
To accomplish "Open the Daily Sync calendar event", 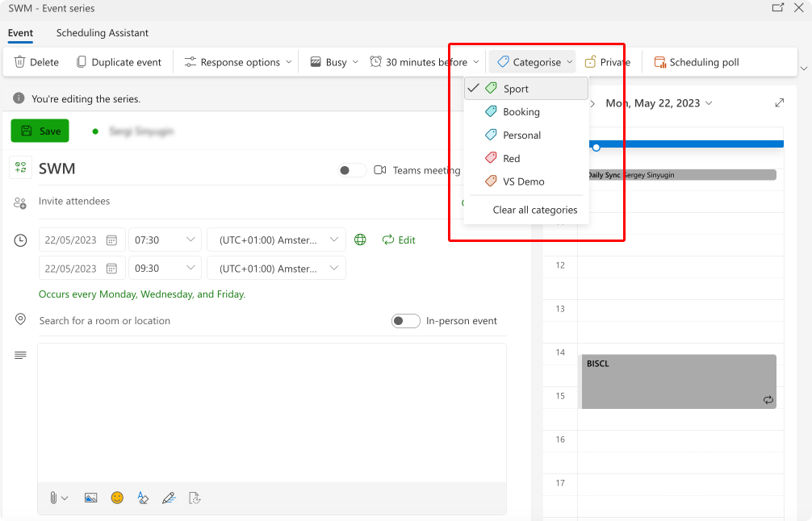I will coord(681,175).
